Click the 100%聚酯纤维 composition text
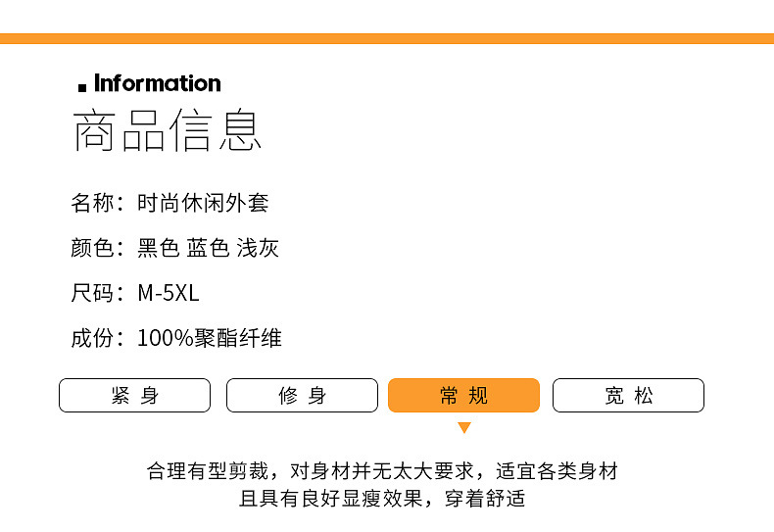This screenshot has width=774, height=532. pyautogui.click(x=210, y=339)
